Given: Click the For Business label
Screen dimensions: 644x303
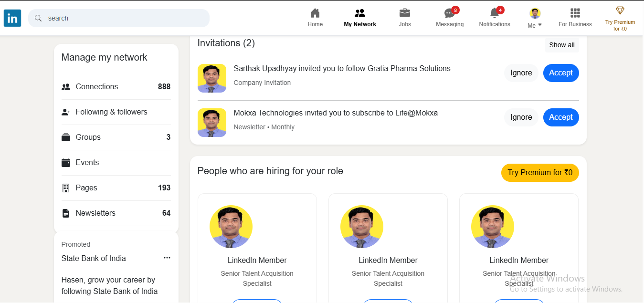Looking at the screenshot, I should point(575,24).
